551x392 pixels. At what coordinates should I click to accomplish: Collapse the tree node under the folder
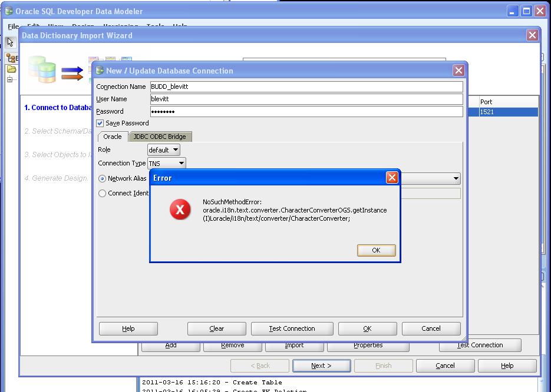[x=9, y=79]
